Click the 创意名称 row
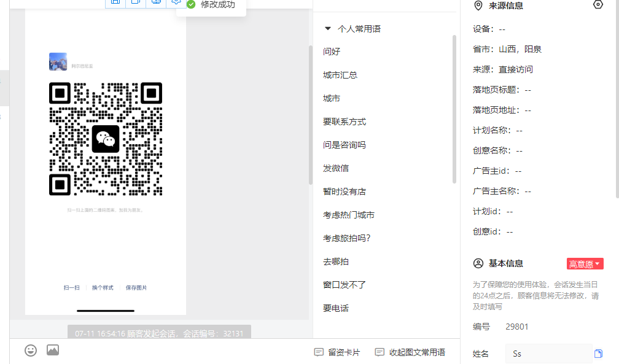 pyautogui.click(x=498, y=150)
